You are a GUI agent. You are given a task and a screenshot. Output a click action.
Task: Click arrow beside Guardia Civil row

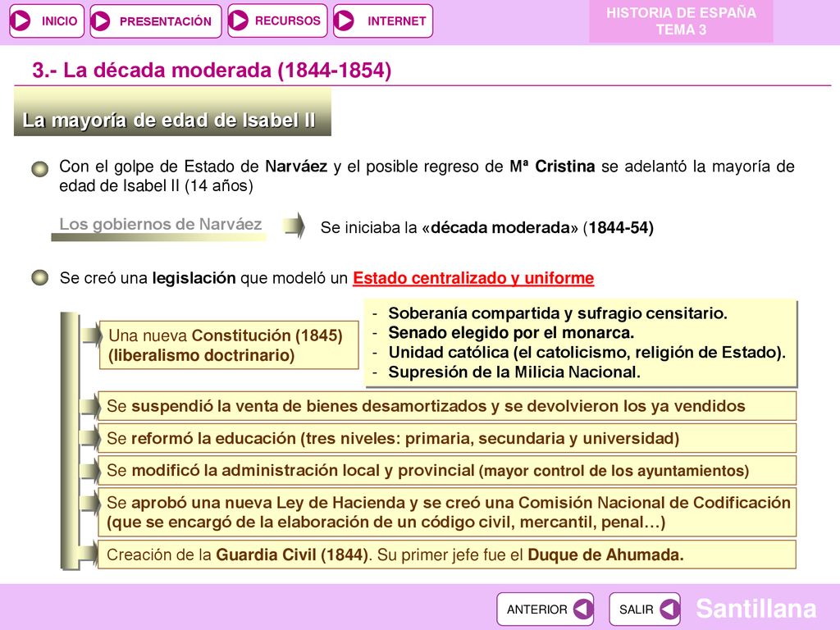click(90, 554)
